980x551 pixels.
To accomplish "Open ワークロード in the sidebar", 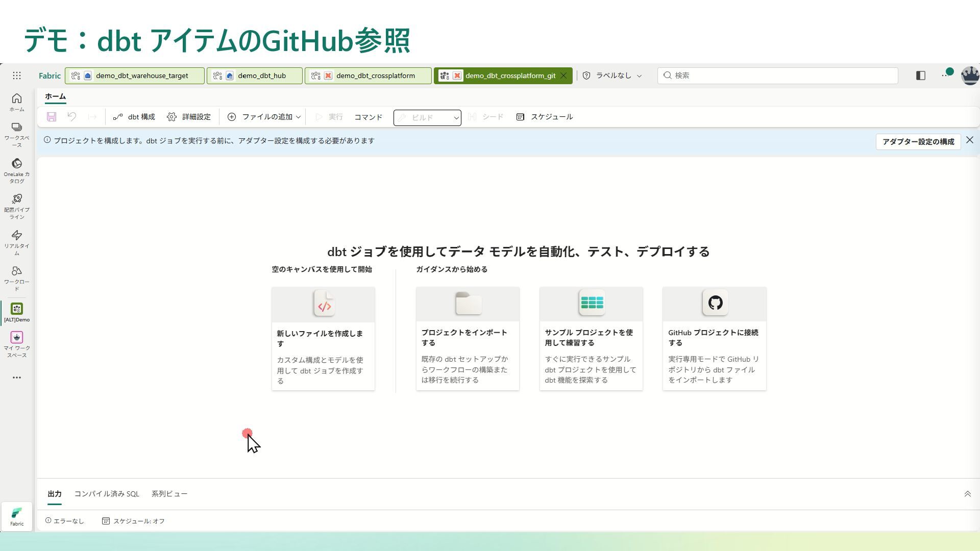I will 17,278.
